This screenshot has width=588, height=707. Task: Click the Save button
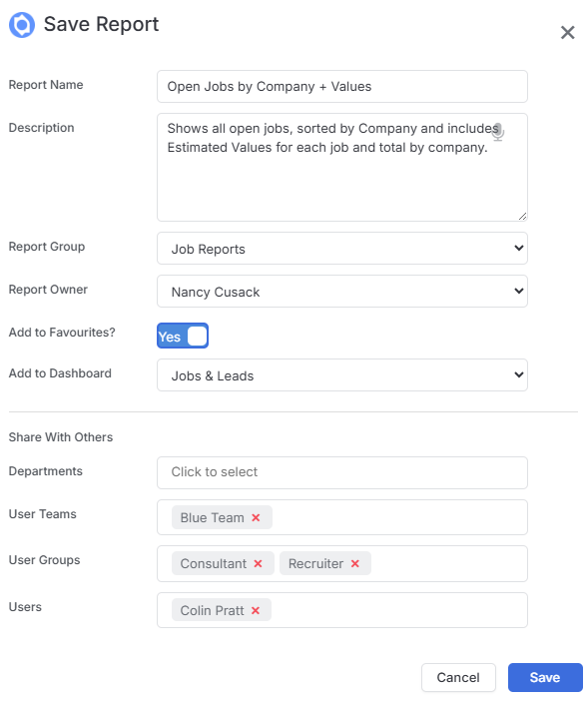pyautogui.click(x=545, y=677)
